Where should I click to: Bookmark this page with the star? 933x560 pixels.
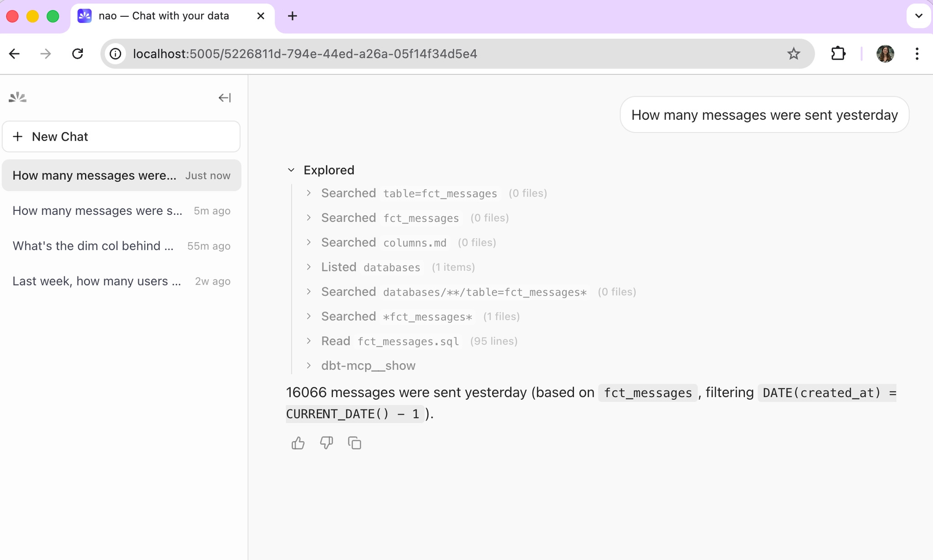point(794,53)
